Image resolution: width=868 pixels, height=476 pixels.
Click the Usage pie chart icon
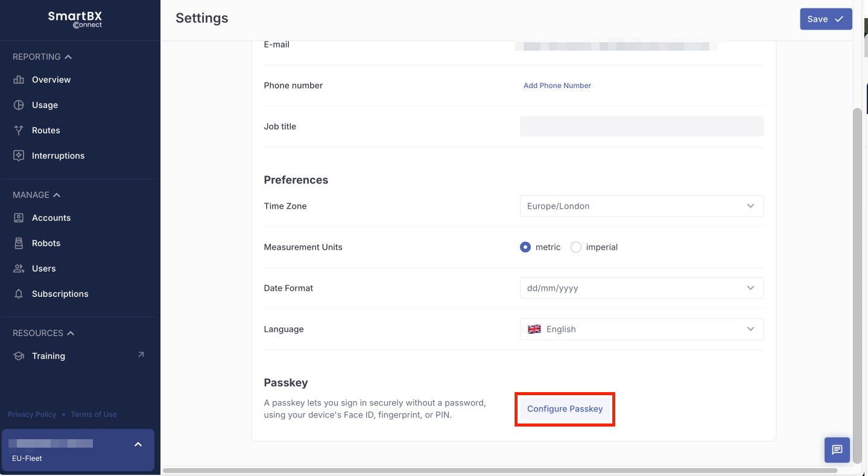click(19, 105)
